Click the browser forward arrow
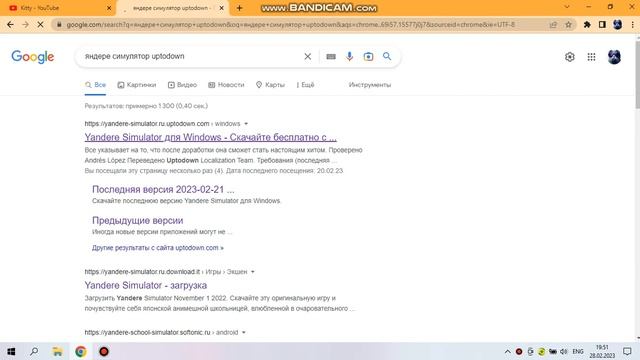The width and height of the screenshot is (640, 360). click(x=25, y=24)
